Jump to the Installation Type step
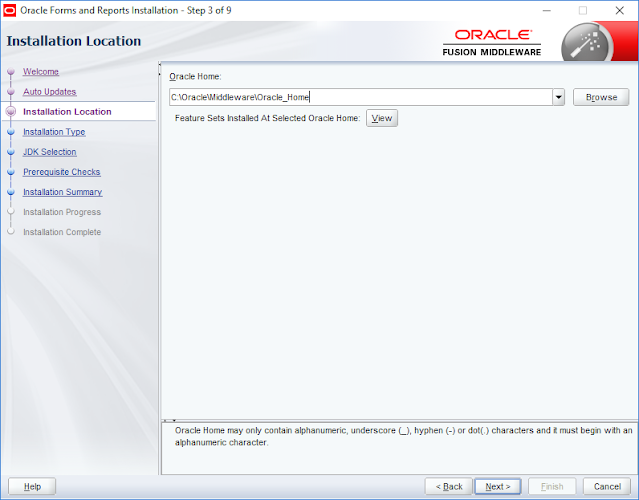639x500 pixels. [x=54, y=132]
